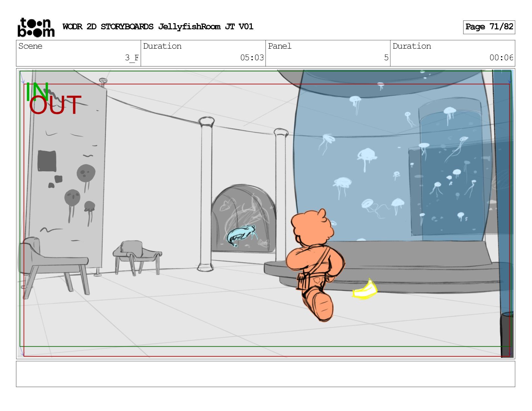Screen dimensions: 532x411
Task: Select the storyboard title 'WODR 2D STORYBOARDS JellyfishRoom JT V01'
Action: [x=158, y=27]
